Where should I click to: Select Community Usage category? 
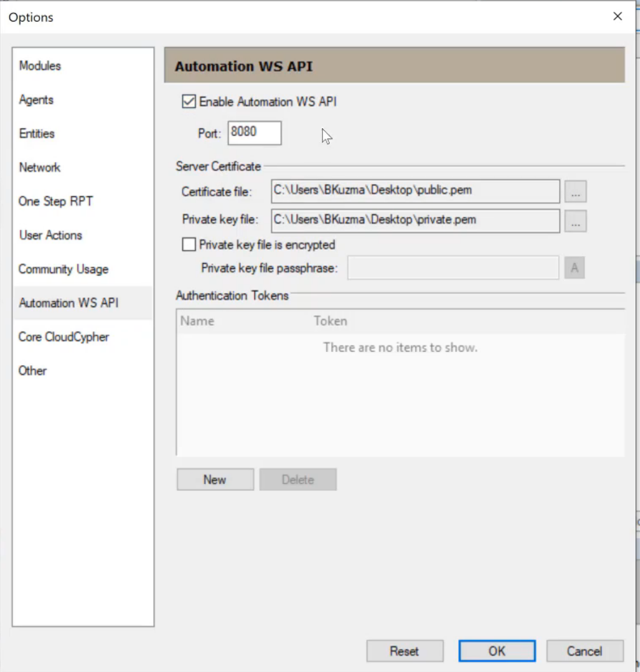(63, 269)
